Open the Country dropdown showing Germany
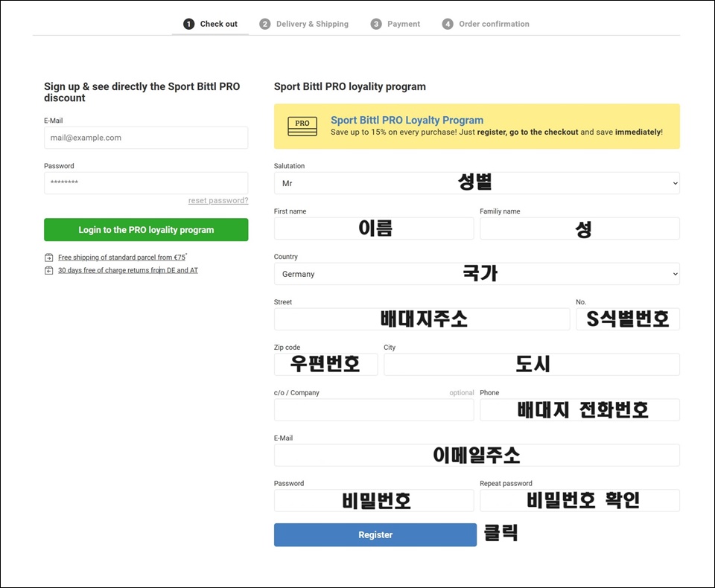This screenshot has height=588, width=715. (477, 274)
